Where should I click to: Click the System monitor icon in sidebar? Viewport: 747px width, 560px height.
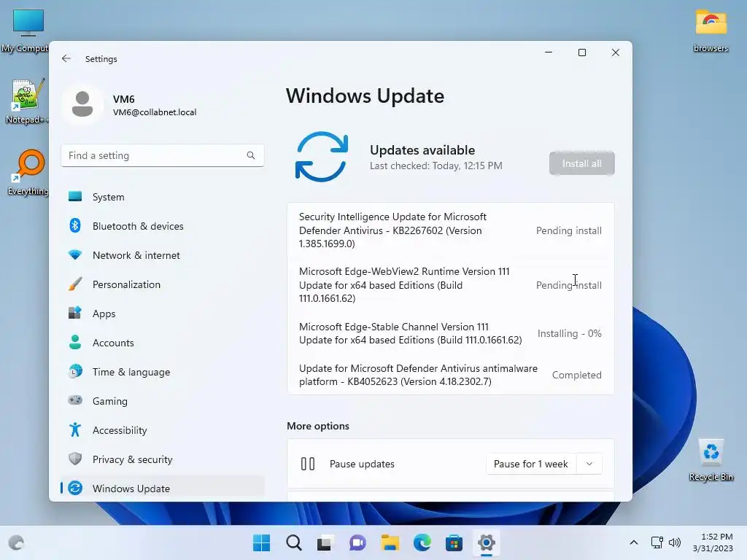[x=75, y=196]
